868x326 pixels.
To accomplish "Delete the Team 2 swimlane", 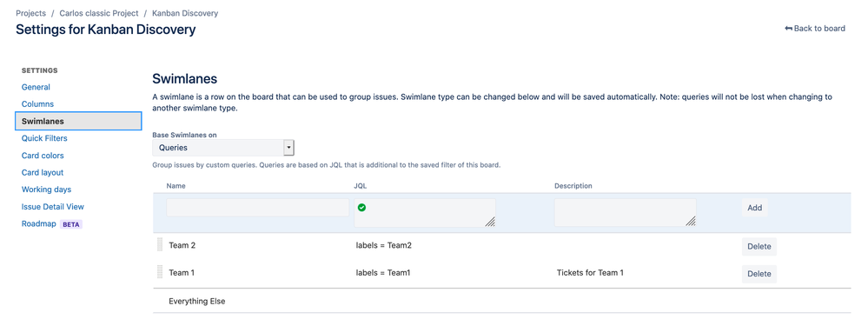I will 759,247.
